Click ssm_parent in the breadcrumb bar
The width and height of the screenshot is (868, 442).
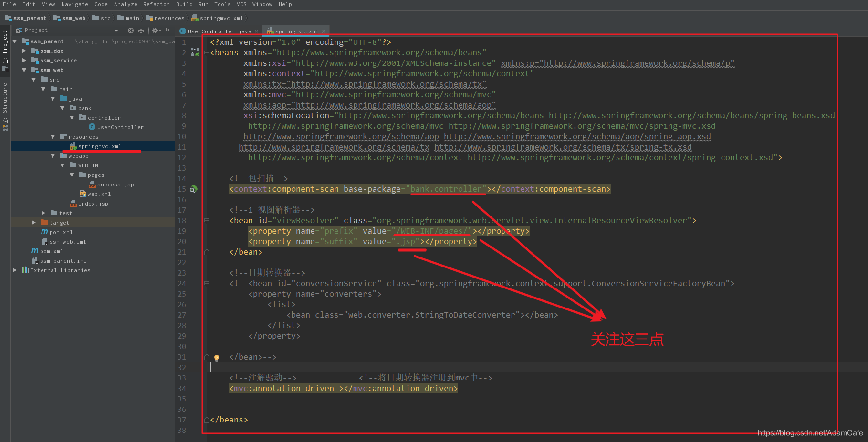point(26,18)
